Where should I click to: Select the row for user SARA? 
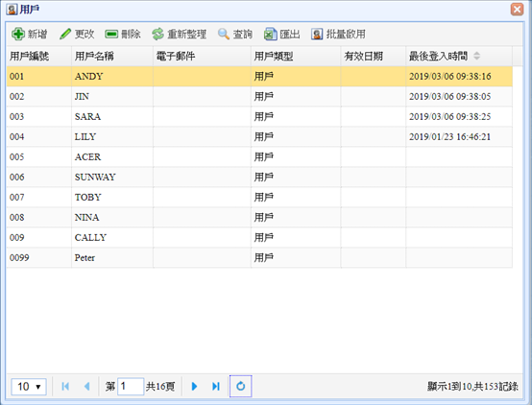[x=259, y=117]
